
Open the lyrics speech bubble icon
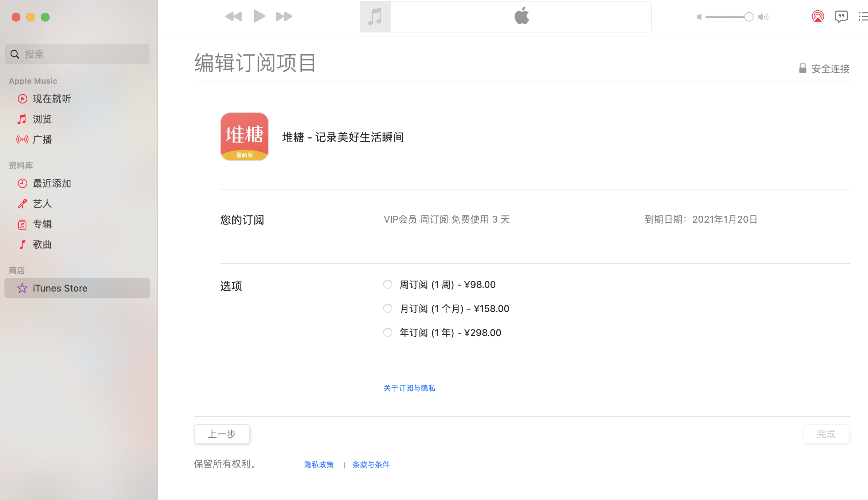pyautogui.click(x=841, y=17)
